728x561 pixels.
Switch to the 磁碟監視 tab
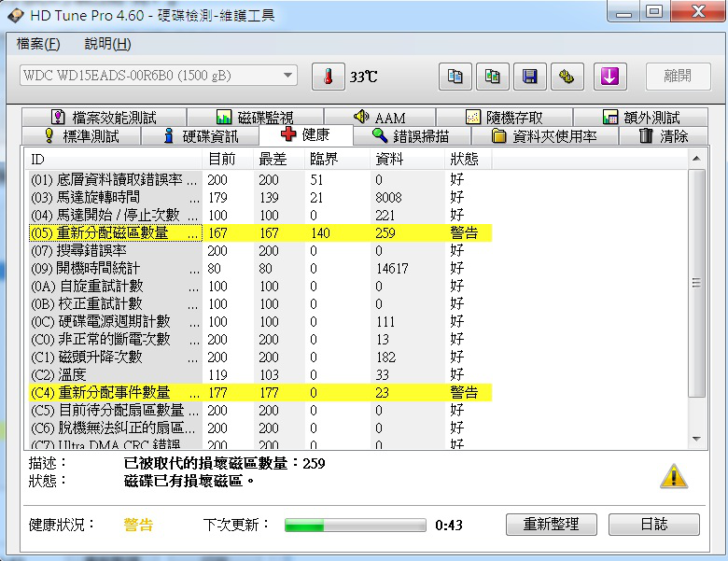click(255, 117)
